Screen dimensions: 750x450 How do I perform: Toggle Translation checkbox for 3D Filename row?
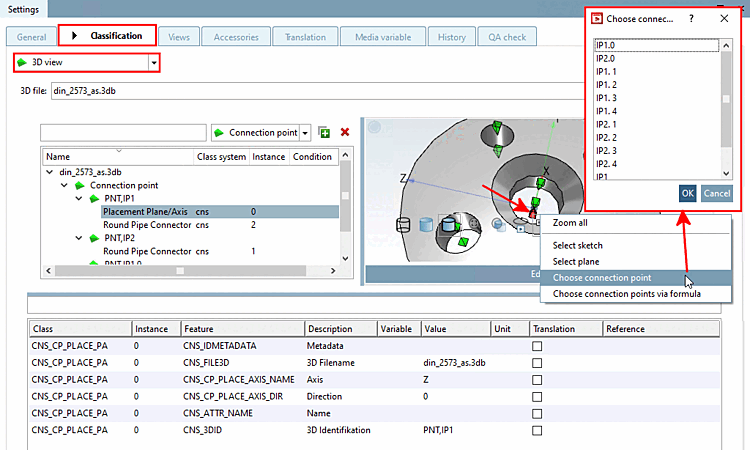click(x=539, y=362)
